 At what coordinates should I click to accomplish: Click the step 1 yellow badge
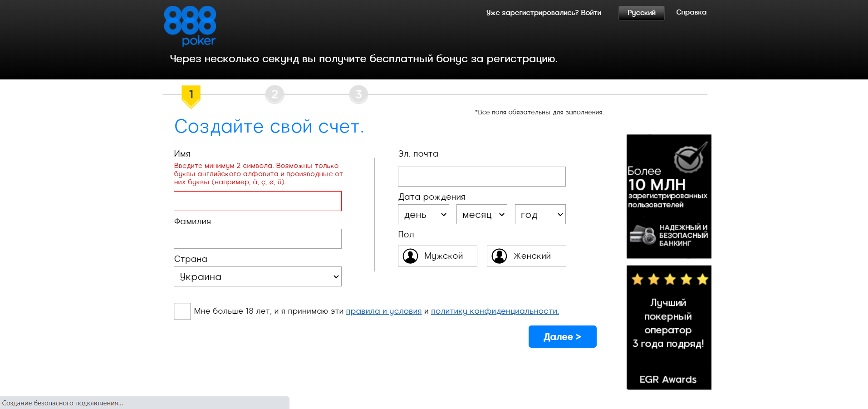(191, 96)
